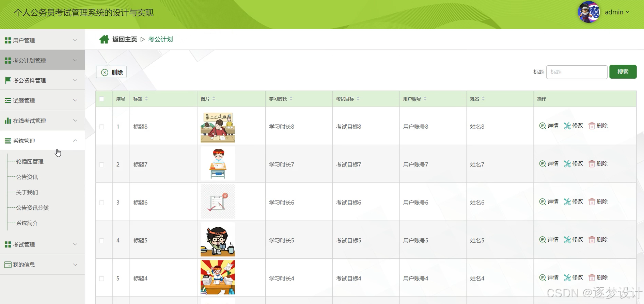Expand 用户管理 menu chevron

[75, 40]
